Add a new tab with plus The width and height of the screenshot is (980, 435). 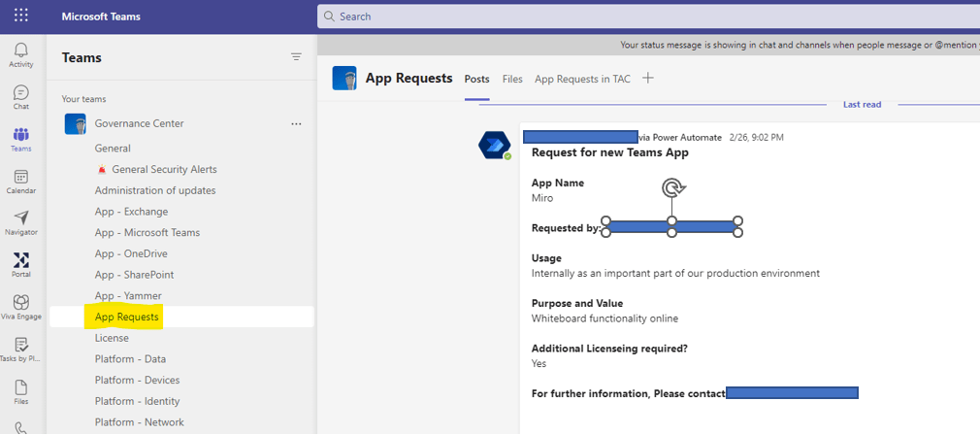(648, 79)
